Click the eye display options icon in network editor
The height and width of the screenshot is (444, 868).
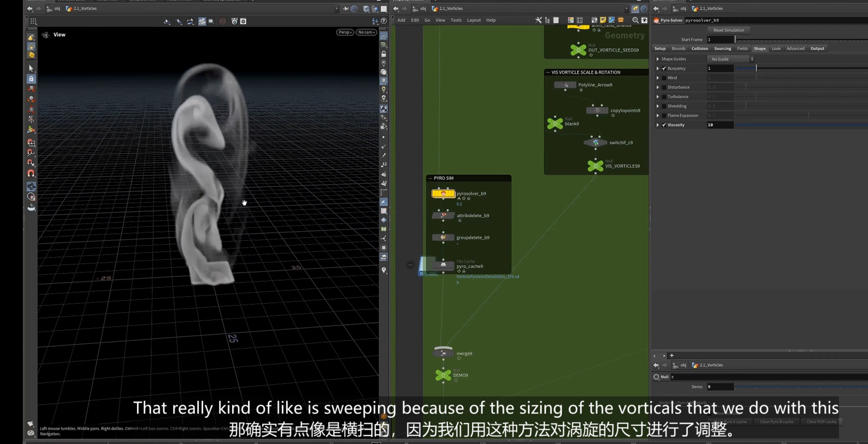[x=644, y=20]
